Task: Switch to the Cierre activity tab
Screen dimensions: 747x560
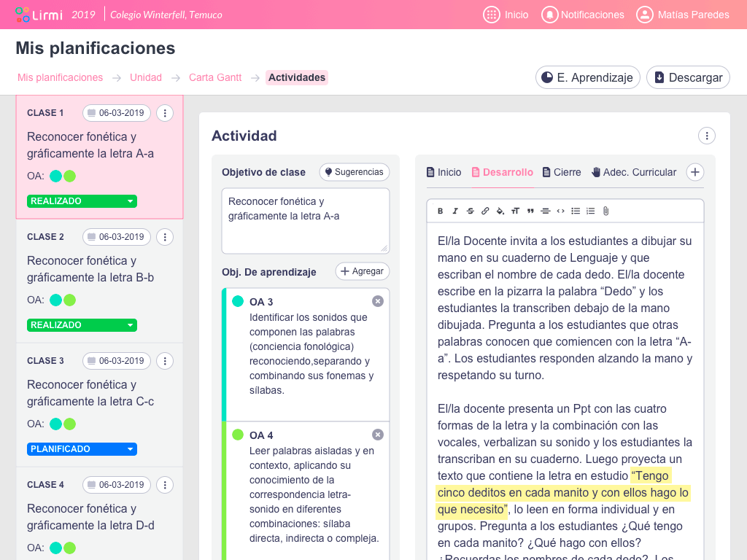Action: point(562,172)
